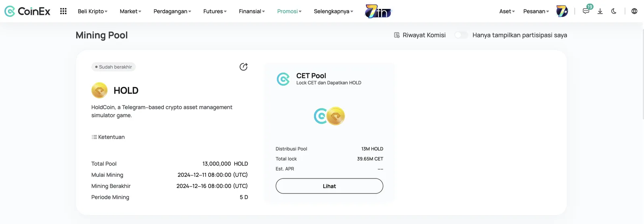Expand the Market dropdown

coord(130,11)
